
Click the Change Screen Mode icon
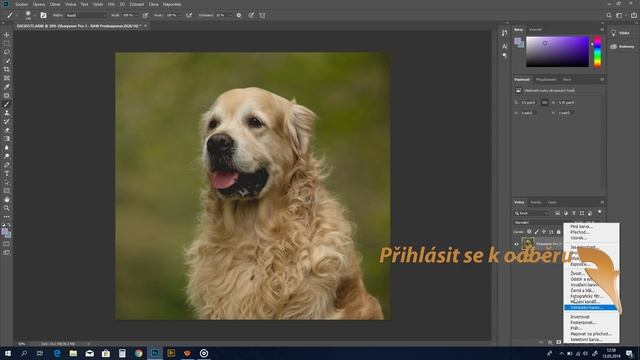tap(7, 253)
